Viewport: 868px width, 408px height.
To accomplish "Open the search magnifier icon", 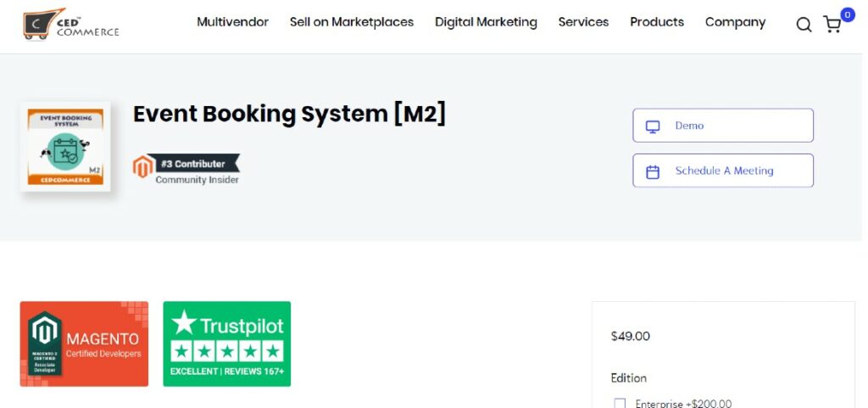I will [804, 25].
